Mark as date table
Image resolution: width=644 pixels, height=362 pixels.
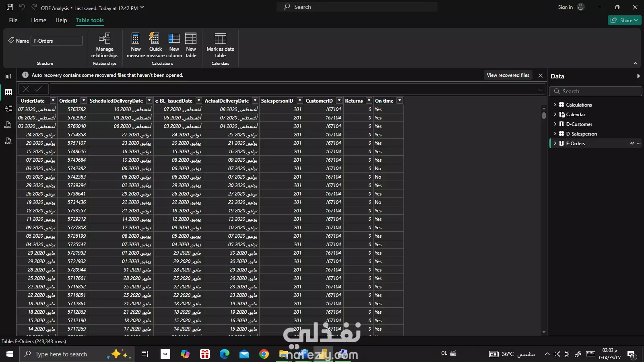pos(220,45)
